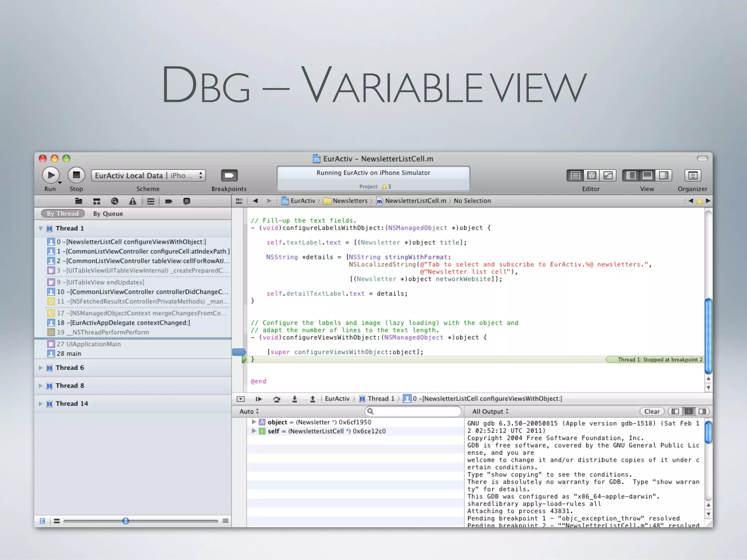Click the Thread 1 stopped at breakpoint annotation
This screenshot has height=560, width=747.
click(654, 359)
